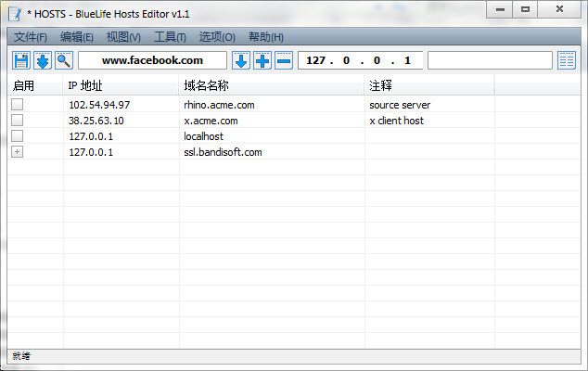Open the magnifier search icon
Image resolution: width=588 pixels, height=371 pixels.
point(64,60)
